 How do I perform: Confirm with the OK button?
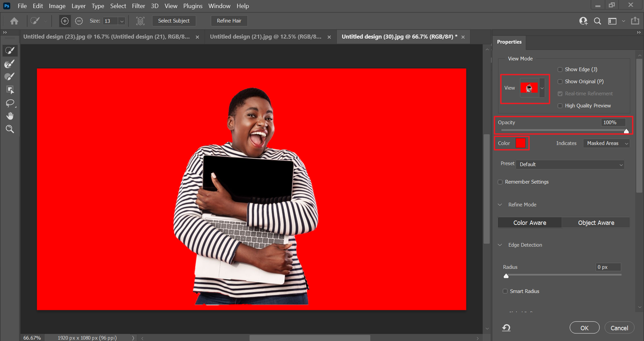(585, 328)
